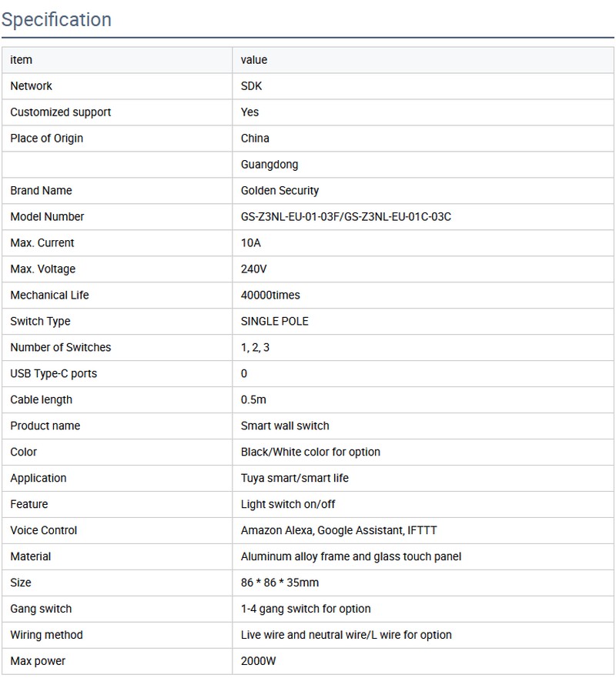Select the Guangdong cell
616x678 pixels.
269,165
